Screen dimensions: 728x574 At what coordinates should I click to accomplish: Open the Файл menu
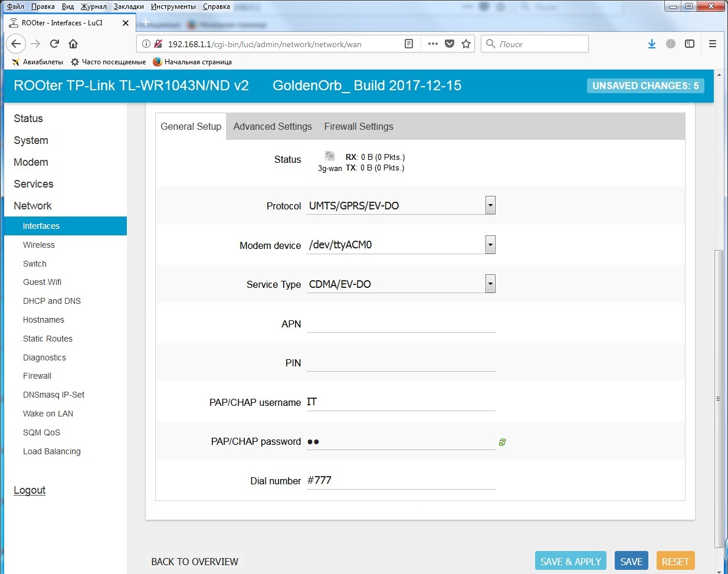tap(15, 6)
